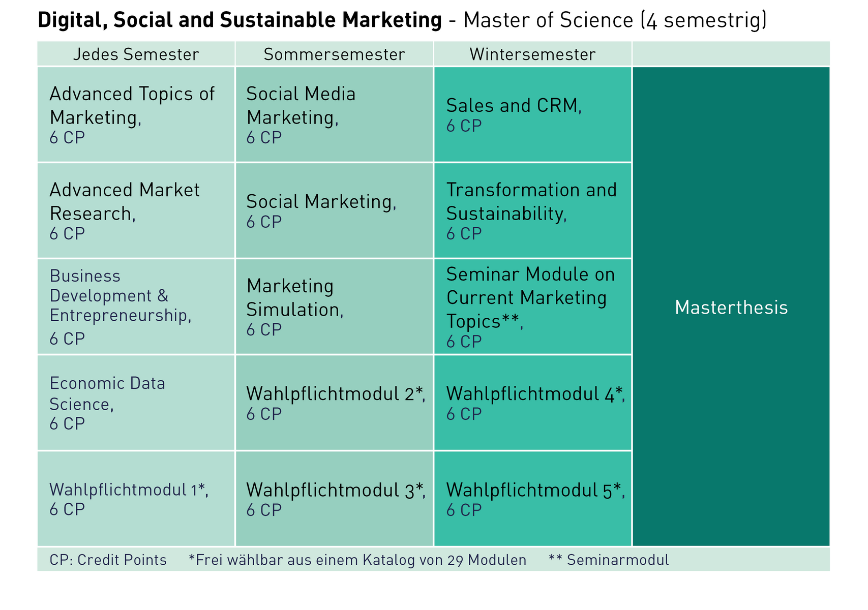
Task: Open the Economic Data Science cell
Action: pos(136,403)
